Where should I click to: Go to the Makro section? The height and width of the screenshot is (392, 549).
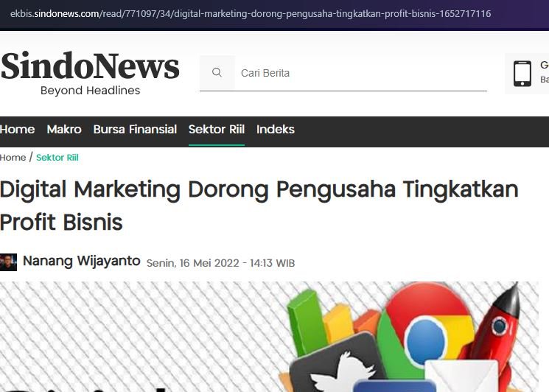pyautogui.click(x=64, y=130)
